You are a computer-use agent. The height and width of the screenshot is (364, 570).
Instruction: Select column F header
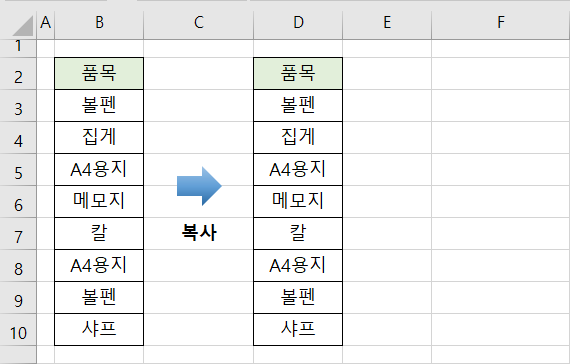501,24
